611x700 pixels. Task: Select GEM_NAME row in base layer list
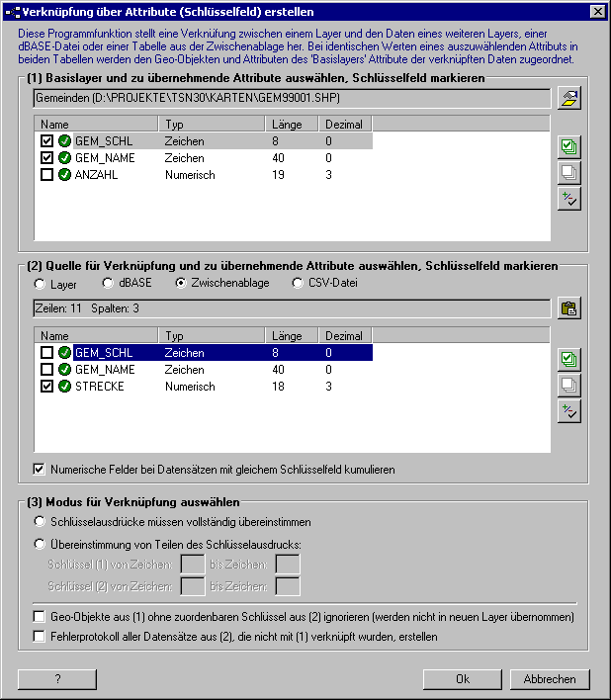point(204,158)
